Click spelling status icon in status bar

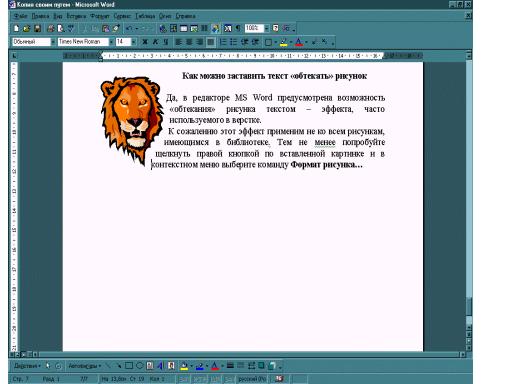pos(279,379)
